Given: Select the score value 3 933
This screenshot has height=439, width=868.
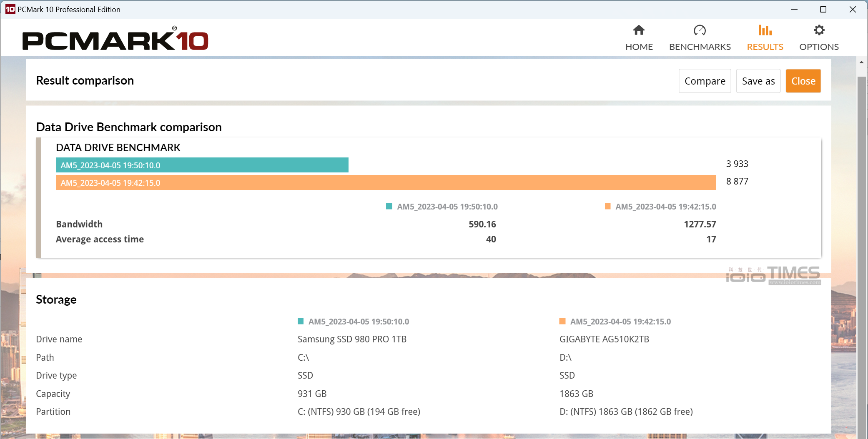Looking at the screenshot, I should pyautogui.click(x=737, y=164).
